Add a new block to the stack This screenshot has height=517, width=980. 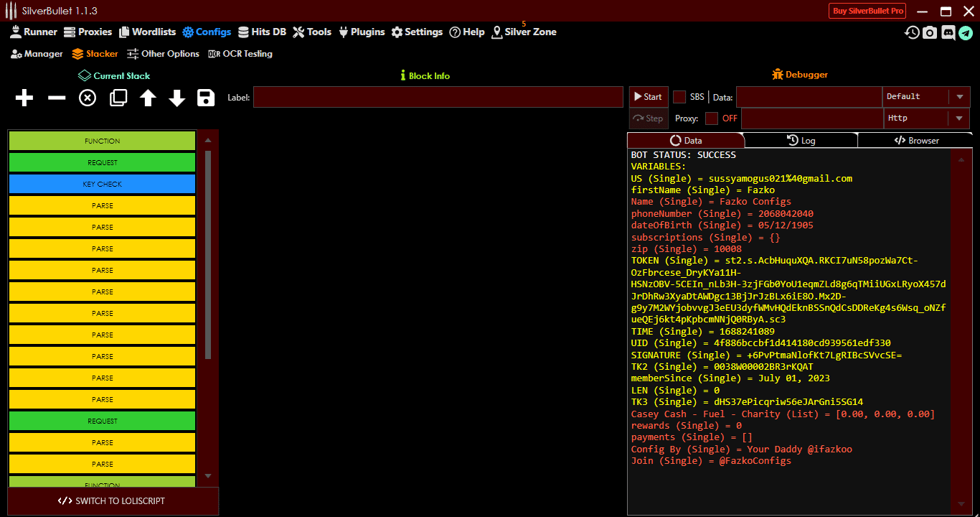click(24, 98)
